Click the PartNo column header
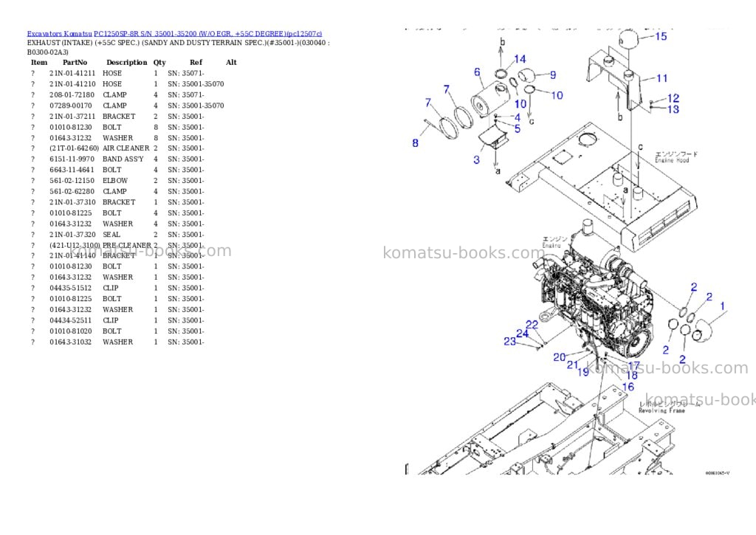 [75, 63]
